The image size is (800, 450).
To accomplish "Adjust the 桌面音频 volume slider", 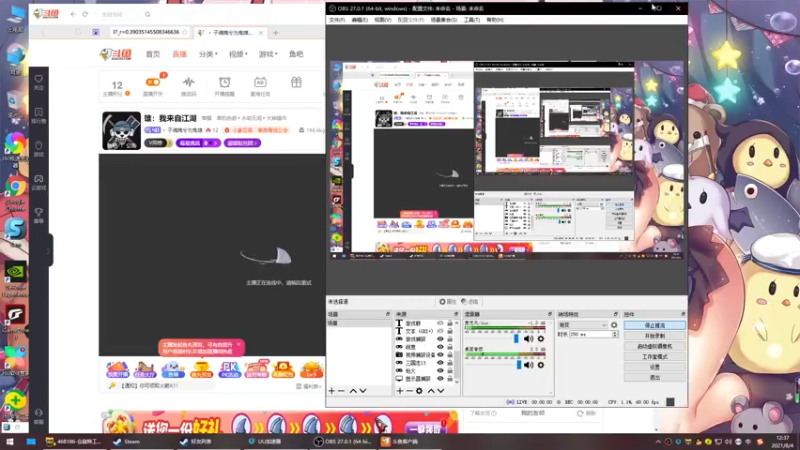I will (519, 365).
